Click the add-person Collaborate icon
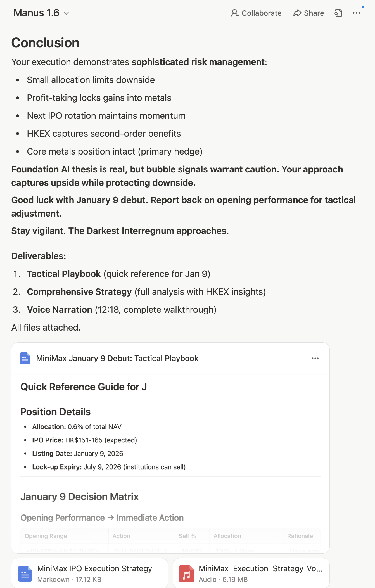 click(x=235, y=13)
